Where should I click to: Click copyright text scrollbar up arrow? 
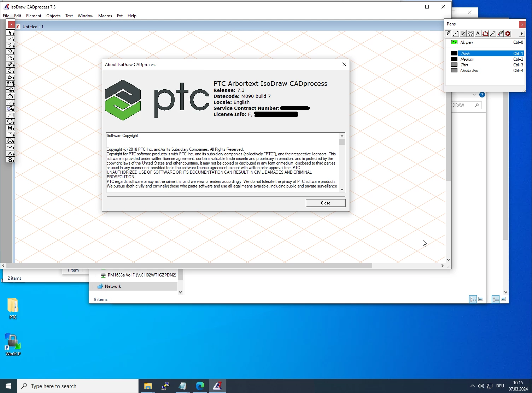tap(342, 136)
